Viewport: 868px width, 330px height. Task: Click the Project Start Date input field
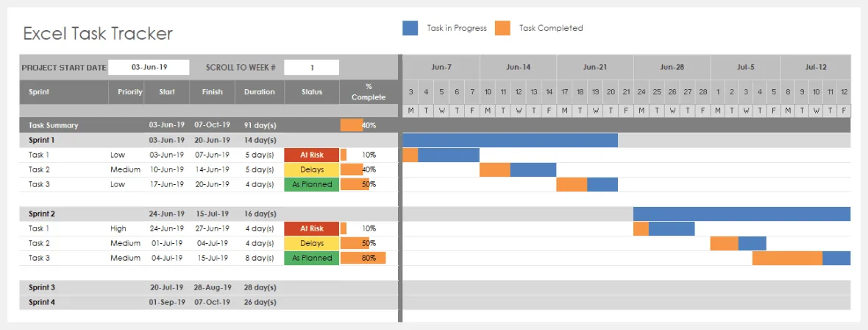(149, 67)
